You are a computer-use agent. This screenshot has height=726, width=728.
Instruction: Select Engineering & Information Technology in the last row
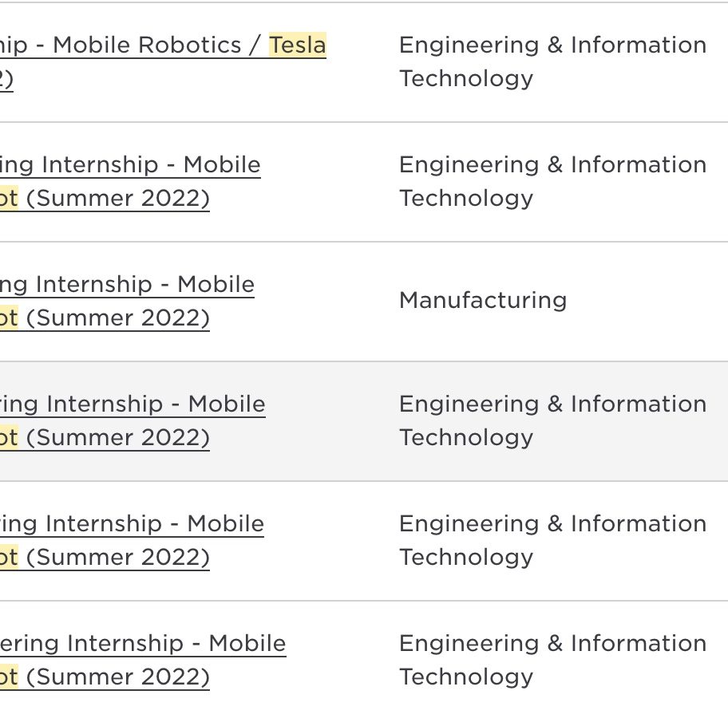click(552, 660)
